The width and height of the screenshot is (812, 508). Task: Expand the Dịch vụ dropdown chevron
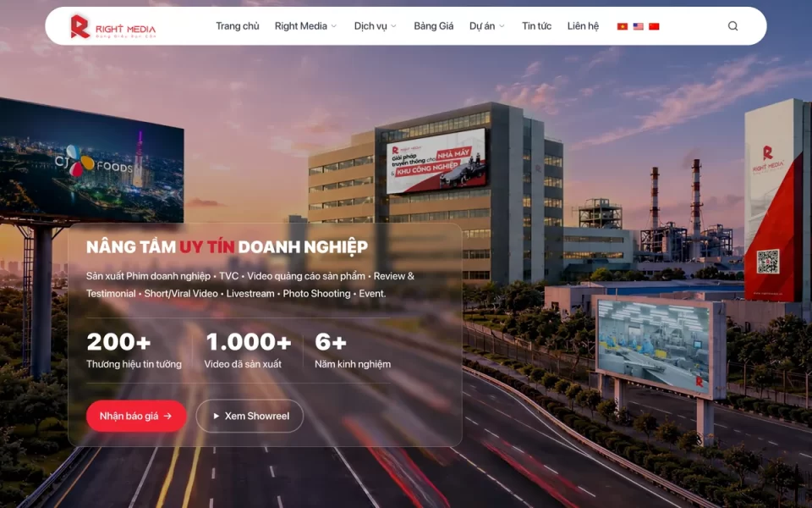pyautogui.click(x=393, y=26)
